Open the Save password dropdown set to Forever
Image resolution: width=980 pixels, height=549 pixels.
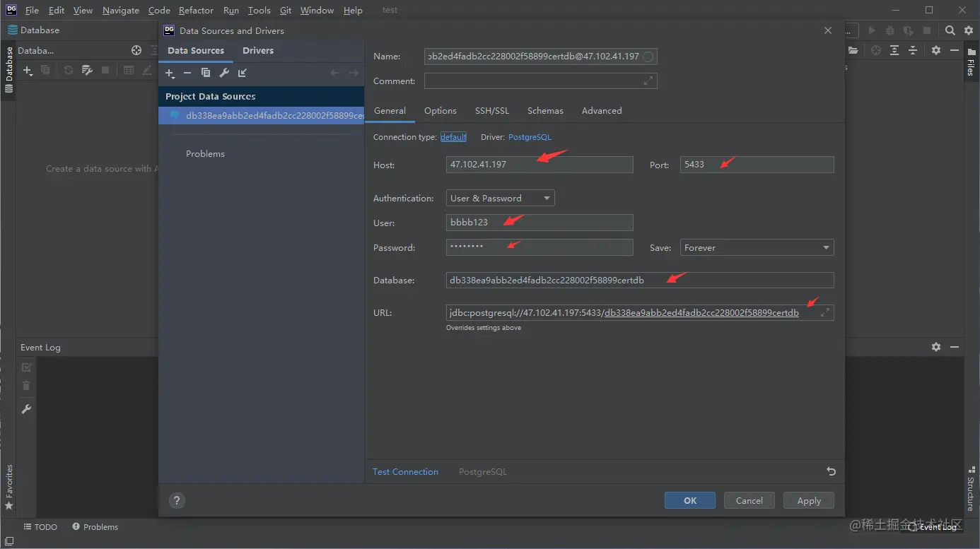pos(757,248)
